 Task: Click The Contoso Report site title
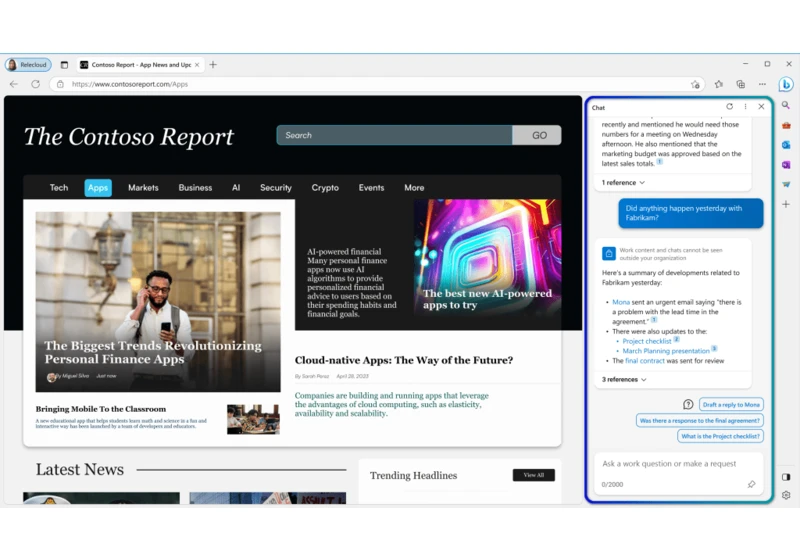pos(129,137)
